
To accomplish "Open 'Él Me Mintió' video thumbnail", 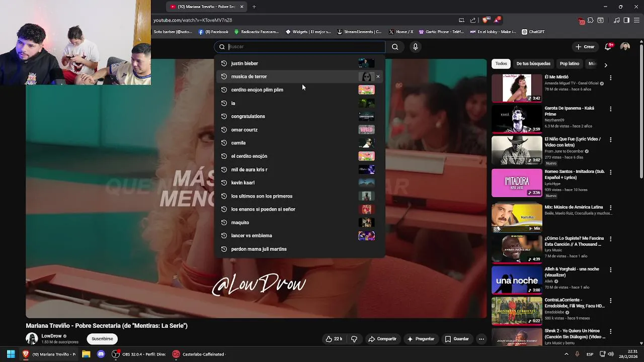I will 517,87.
